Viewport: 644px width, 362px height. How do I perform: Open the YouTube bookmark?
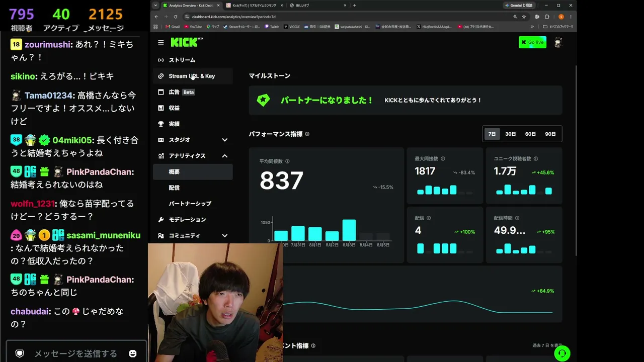193,27
